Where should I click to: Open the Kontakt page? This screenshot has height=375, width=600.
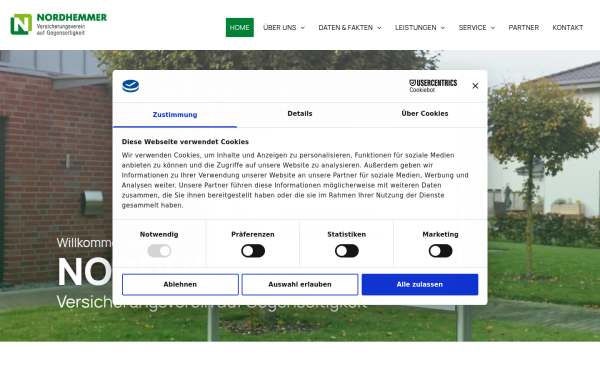[567, 28]
